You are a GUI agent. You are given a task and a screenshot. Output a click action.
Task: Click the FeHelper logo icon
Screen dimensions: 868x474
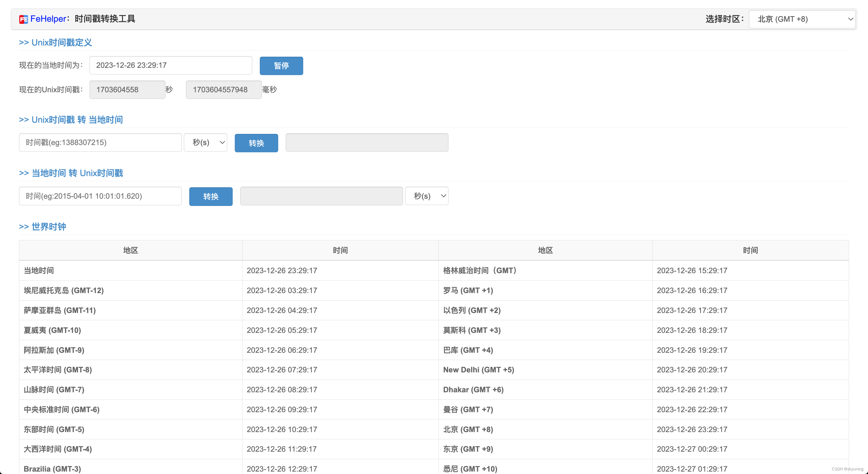click(24, 19)
